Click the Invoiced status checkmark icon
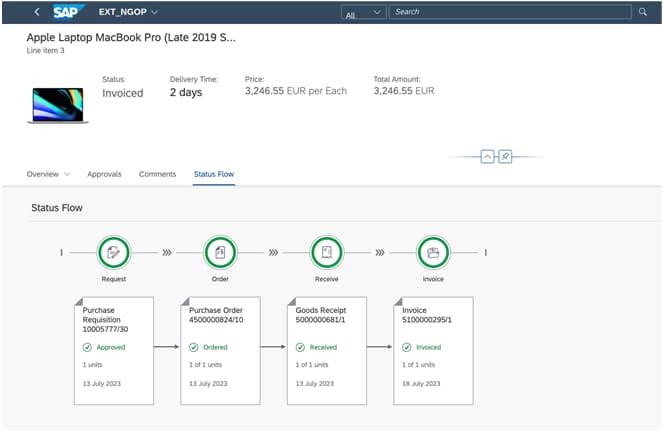Image resolution: width=663 pixels, height=433 pixels. pyautogui.click(x=407, y=347)
